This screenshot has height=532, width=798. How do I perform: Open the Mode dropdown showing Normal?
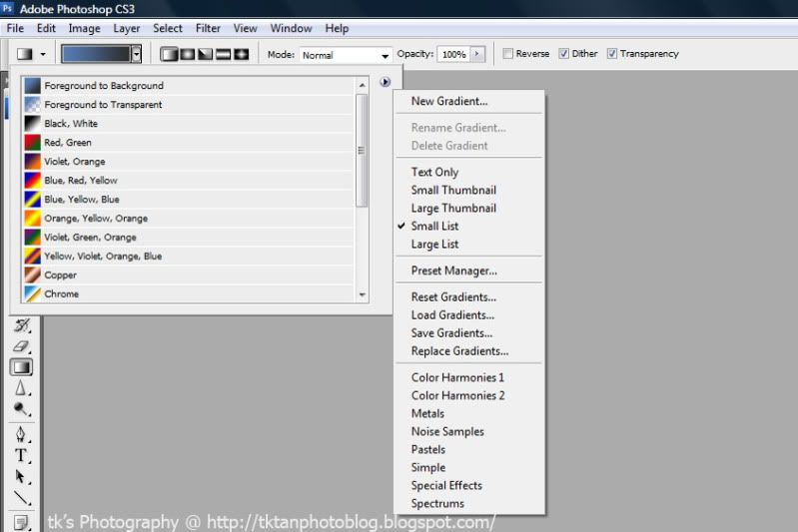click(x=345, y=55)
